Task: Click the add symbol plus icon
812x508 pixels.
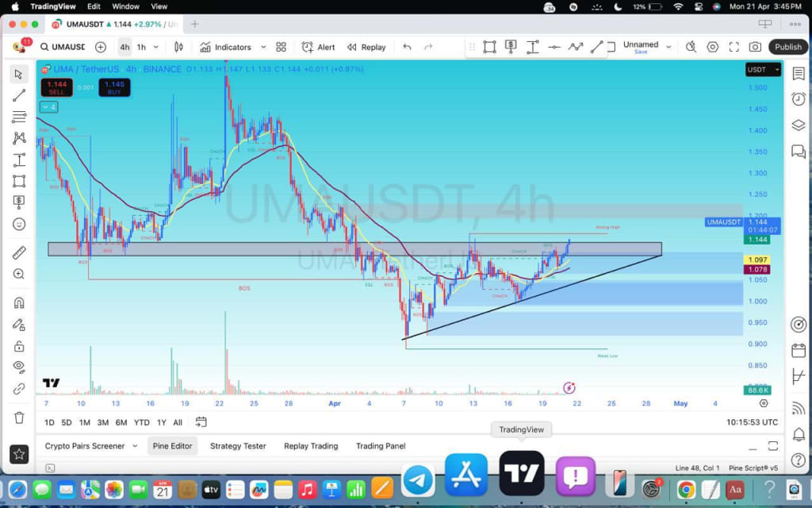Action: point(101,47)
